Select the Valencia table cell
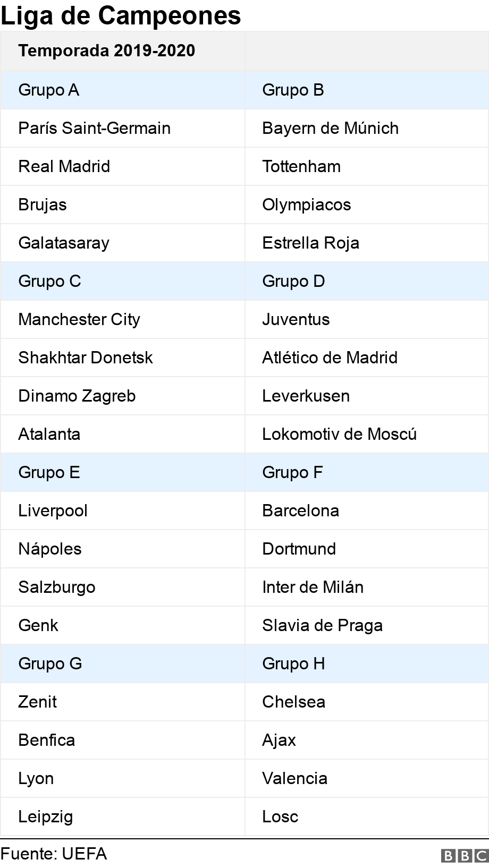This screenshot has width=489, height=868. click(294, 778)
